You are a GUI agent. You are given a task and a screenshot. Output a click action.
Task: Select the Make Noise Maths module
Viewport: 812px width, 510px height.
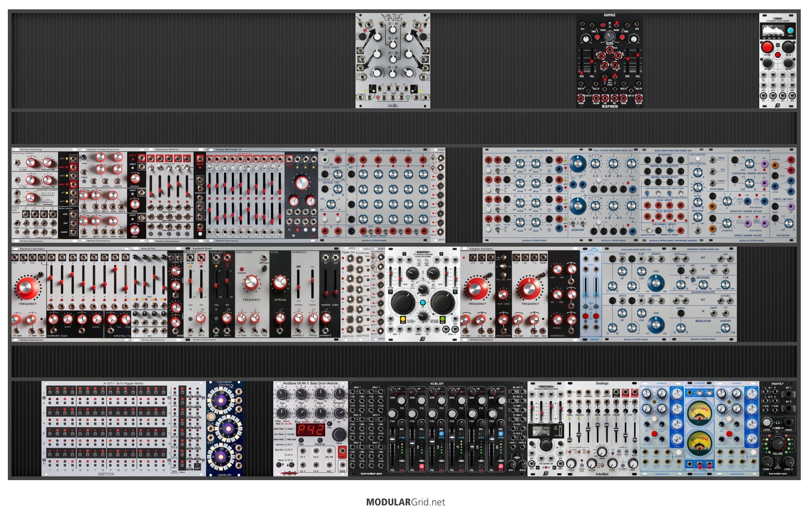[393, 61]
